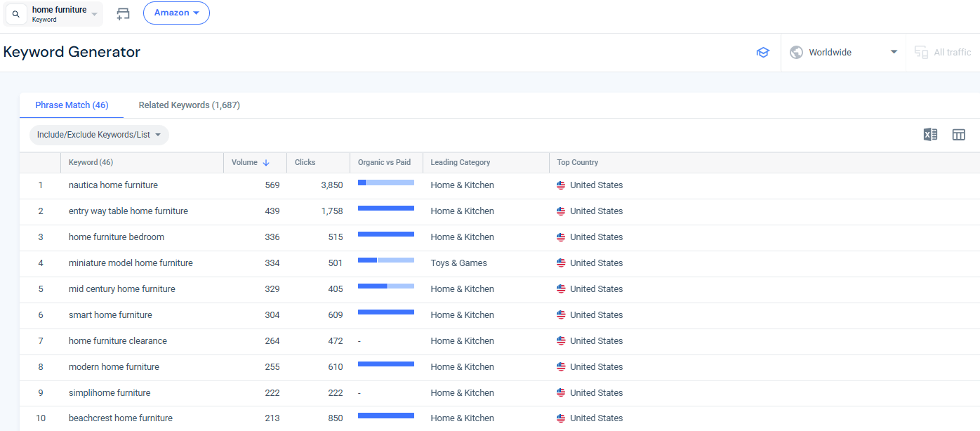
Task: Export the table to Excel
Action: (x=930, y=135)
